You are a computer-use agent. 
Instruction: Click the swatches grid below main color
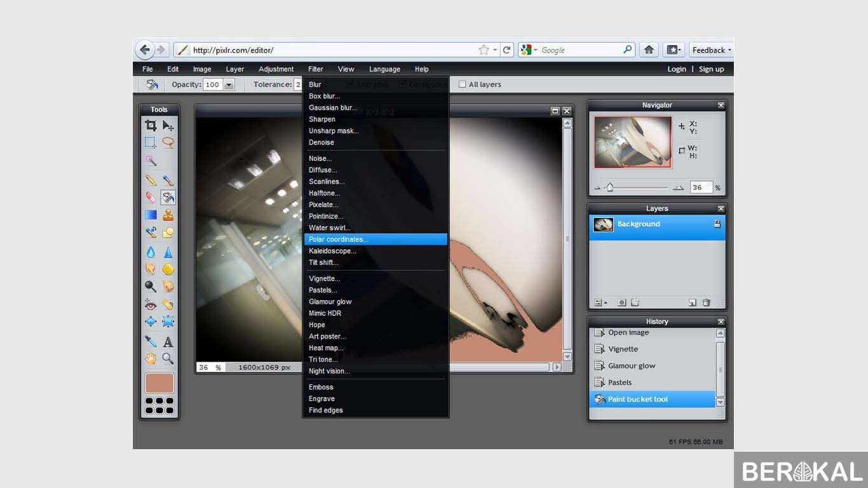159,405
